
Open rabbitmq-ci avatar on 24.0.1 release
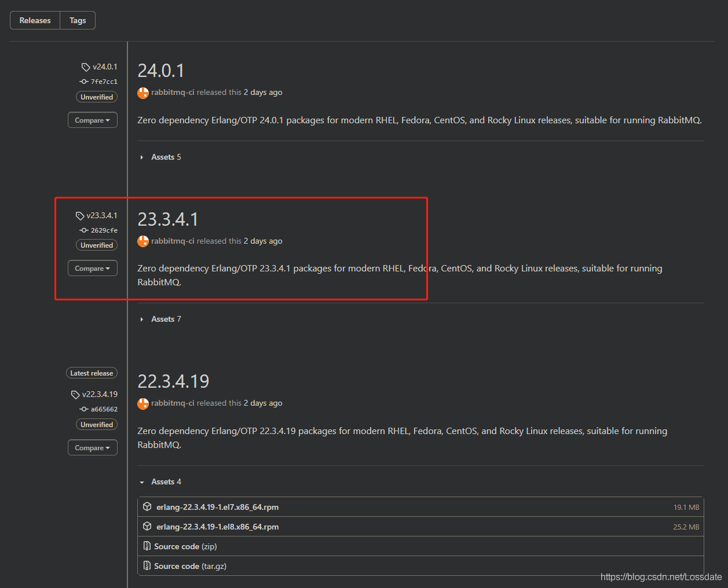pos(143,93)
